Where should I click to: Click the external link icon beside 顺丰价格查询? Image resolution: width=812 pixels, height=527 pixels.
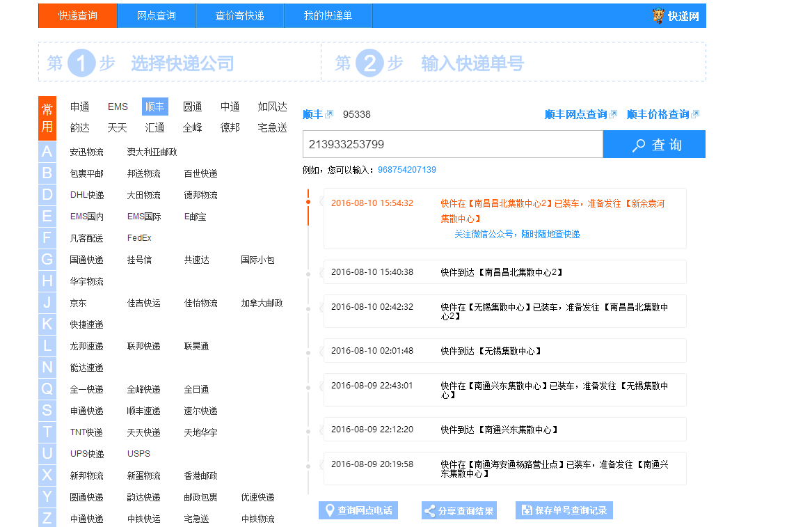coord(696,114)
